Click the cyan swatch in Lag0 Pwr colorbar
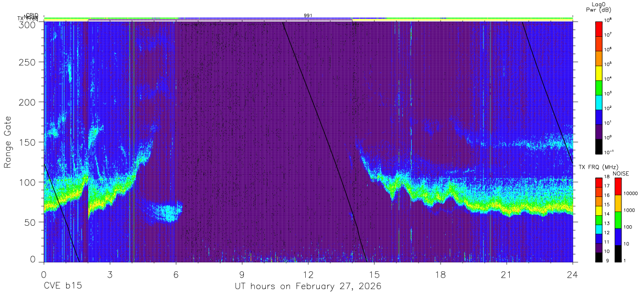Viewport: 644px width, 297px height. (x=599, y=101)
